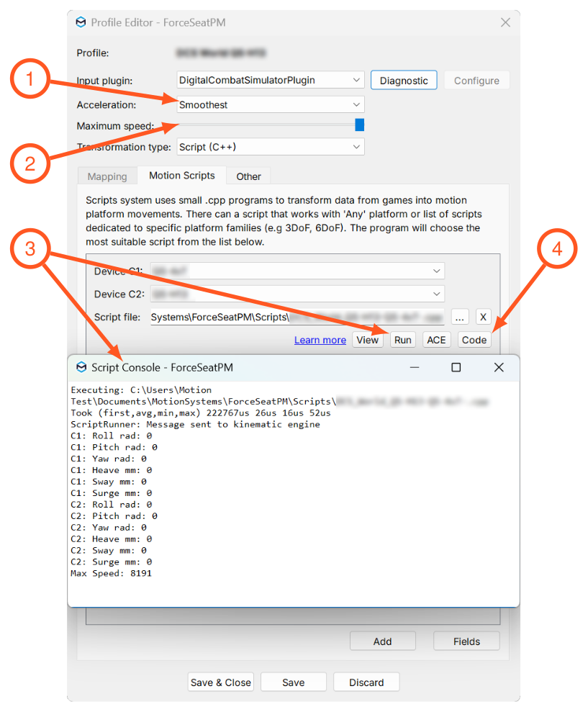
Task: Click the ACE button
Action: [436, 340]
